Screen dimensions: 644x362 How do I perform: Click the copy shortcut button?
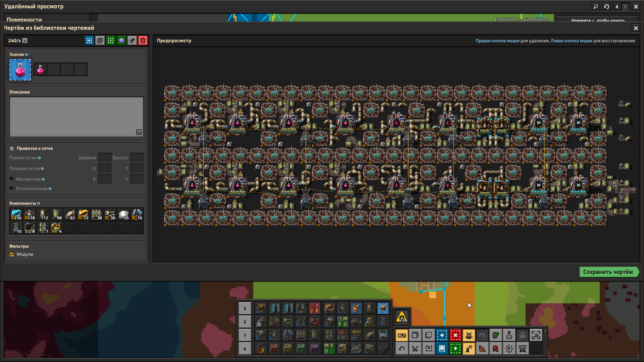415,335
